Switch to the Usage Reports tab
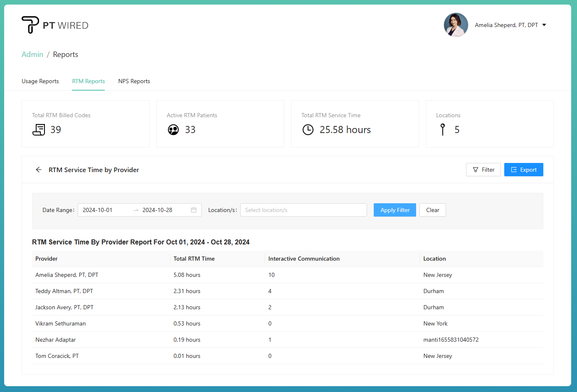The height and width of the screenshot is (392, 577). coord(40,81)
